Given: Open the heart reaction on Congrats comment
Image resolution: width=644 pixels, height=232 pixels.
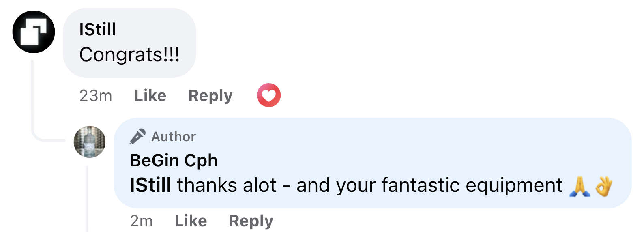Looking at the screenshot, I should click(268, 95).
